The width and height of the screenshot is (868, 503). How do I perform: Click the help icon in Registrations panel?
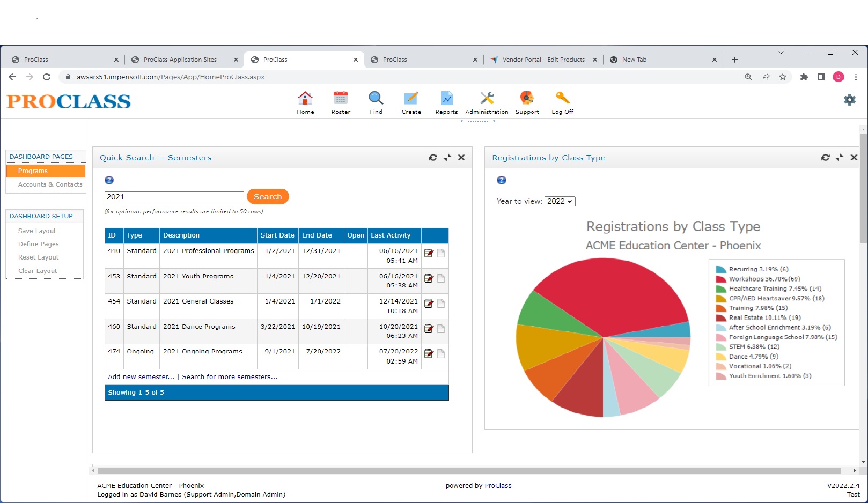[x=501, y=180]
